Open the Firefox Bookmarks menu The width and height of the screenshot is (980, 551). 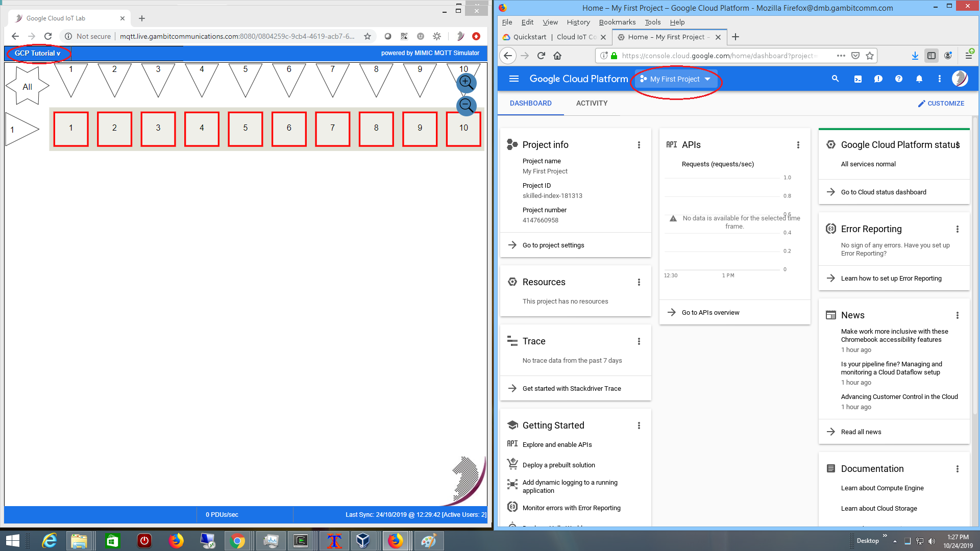click(x=617, y=22)
